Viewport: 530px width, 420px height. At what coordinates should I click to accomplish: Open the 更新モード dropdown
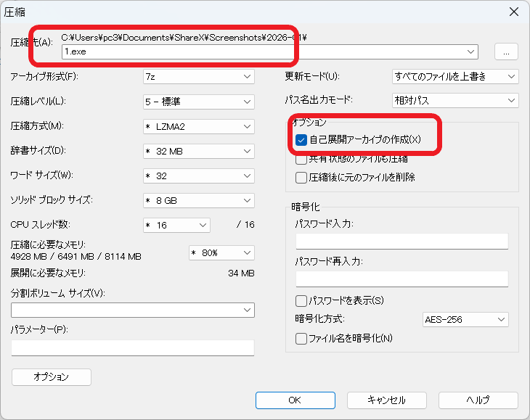tap(455, 77)
